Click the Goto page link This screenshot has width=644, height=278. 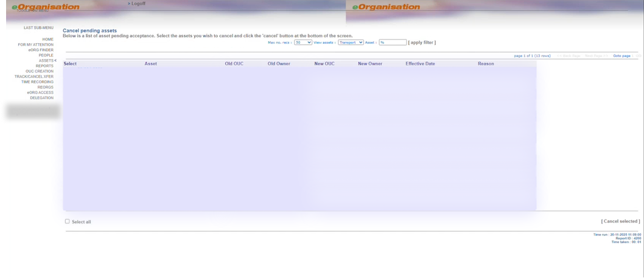(621, 56)
